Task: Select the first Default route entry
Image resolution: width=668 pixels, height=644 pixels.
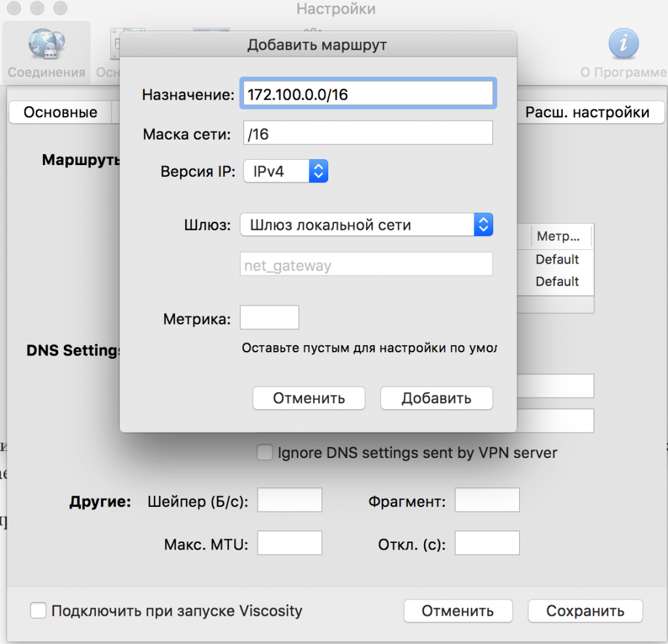Action: click(x=559, y=259)
